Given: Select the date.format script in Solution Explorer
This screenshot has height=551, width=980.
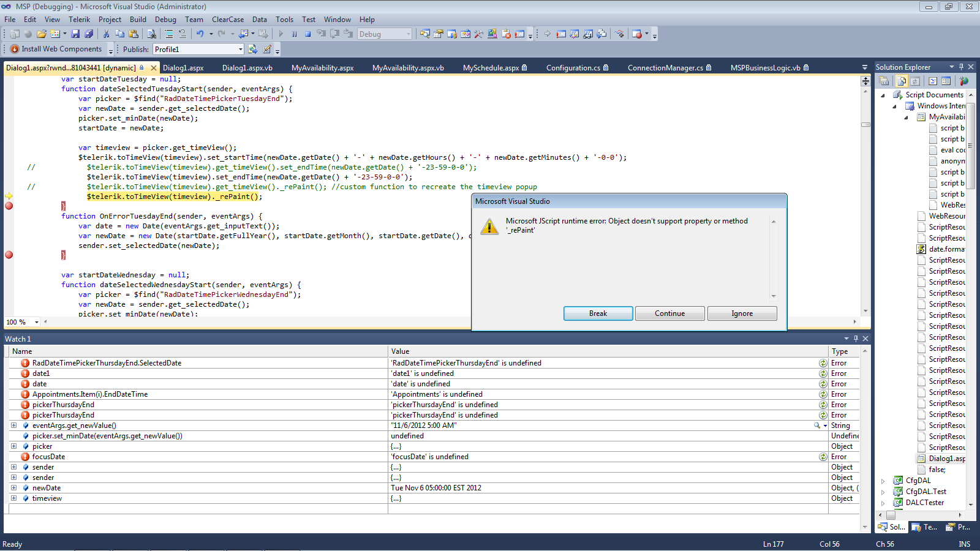Looking at the screenshot, I should [946, 249].
